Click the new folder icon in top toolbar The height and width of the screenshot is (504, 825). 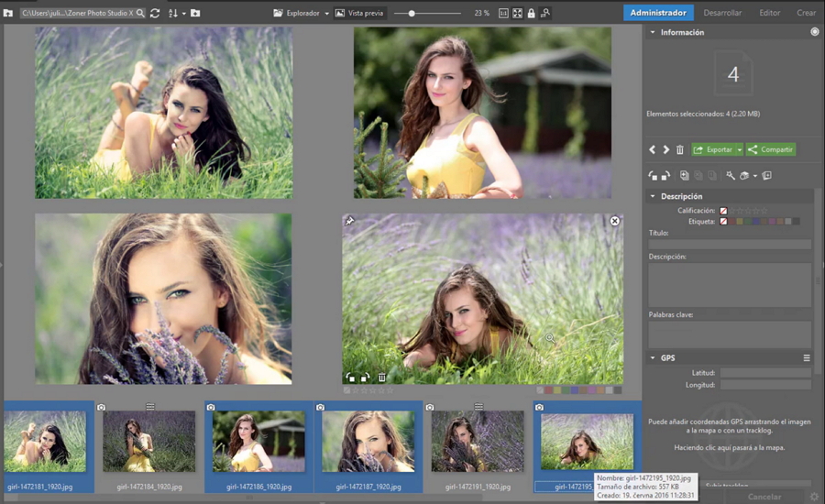click(195, 13)
